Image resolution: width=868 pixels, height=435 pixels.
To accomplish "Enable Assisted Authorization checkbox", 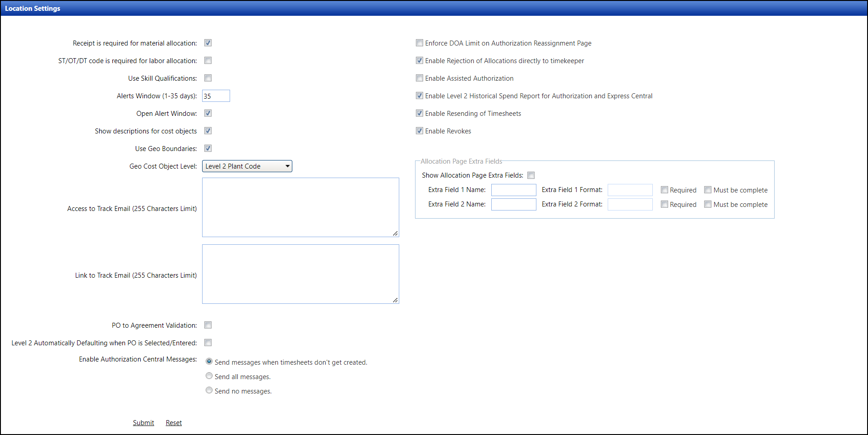I will click(420, 78).
